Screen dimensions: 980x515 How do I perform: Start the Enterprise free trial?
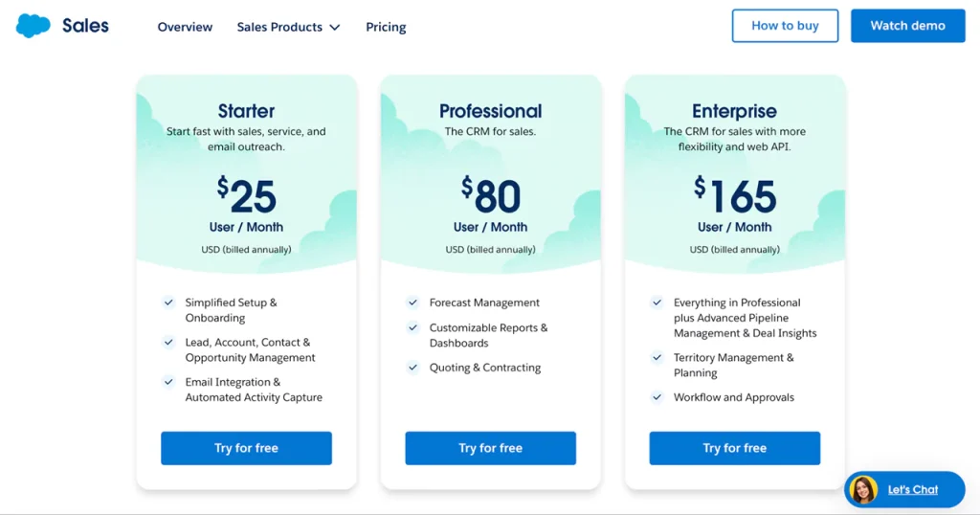pos(734,448)
